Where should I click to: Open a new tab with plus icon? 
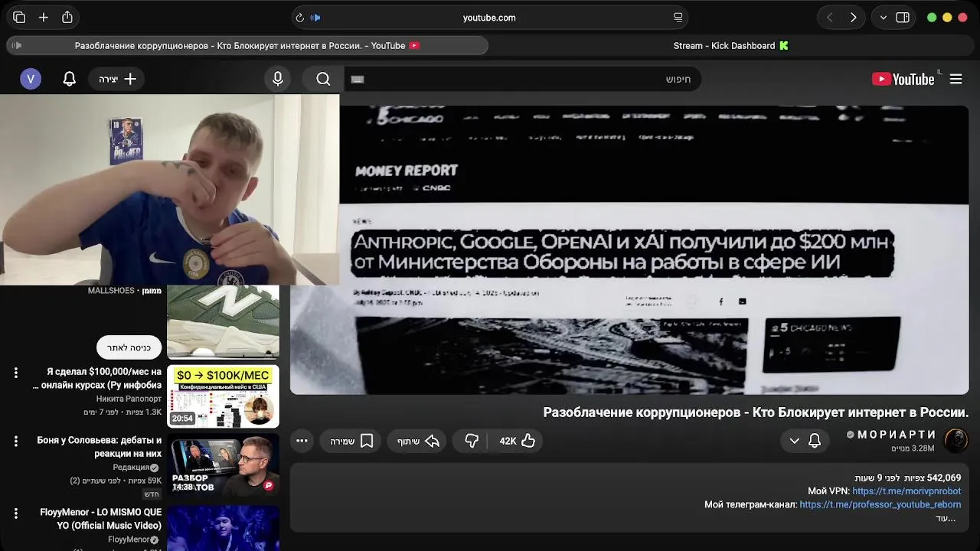[44, 18]
